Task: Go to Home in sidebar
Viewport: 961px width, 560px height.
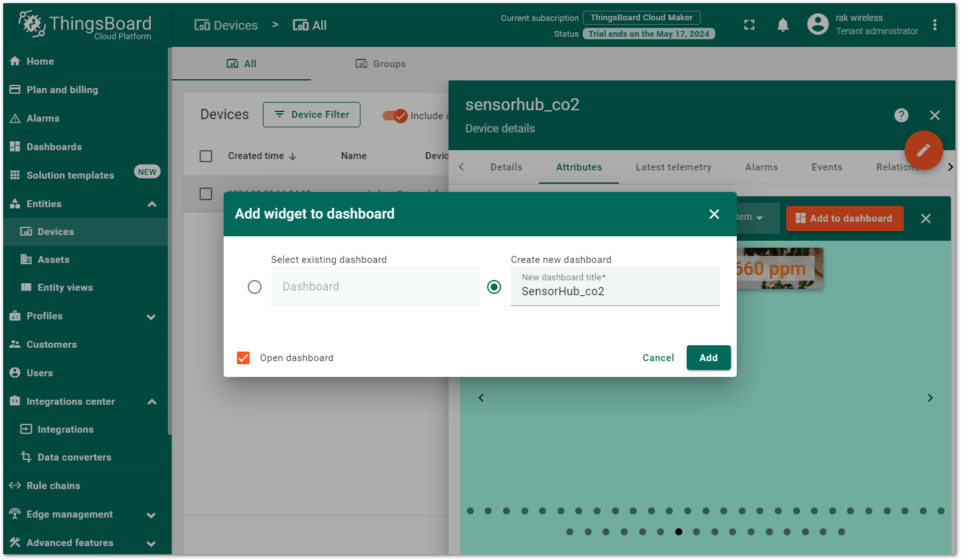Action: click(x=86, y=61)
